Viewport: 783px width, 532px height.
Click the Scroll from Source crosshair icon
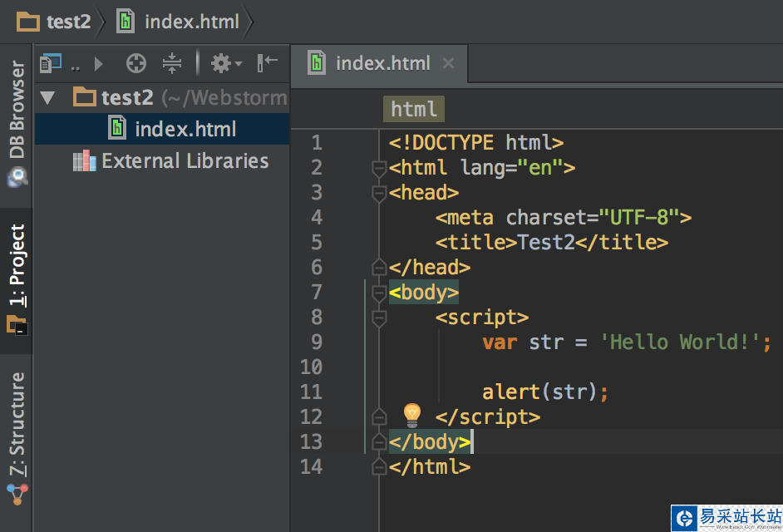pos(136,63)
